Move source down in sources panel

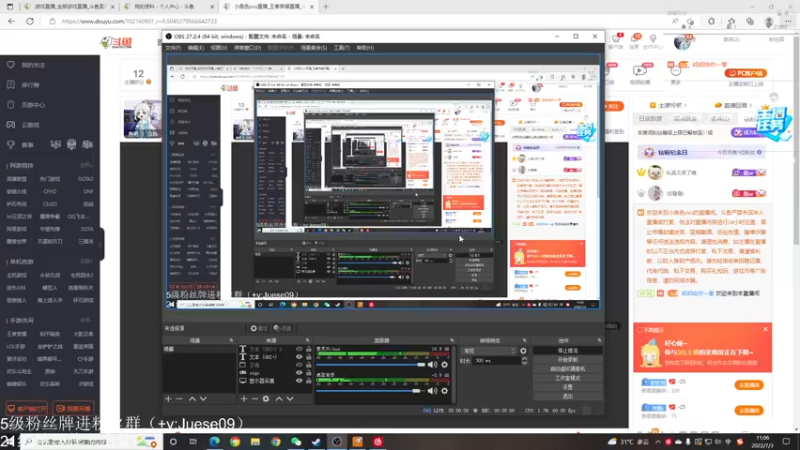click(290, 398)
